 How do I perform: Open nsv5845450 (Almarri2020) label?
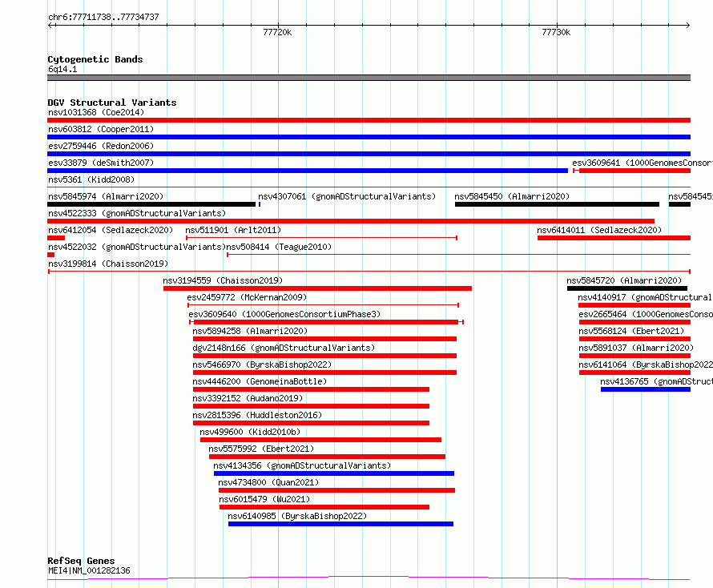click(x=512, y=196)
